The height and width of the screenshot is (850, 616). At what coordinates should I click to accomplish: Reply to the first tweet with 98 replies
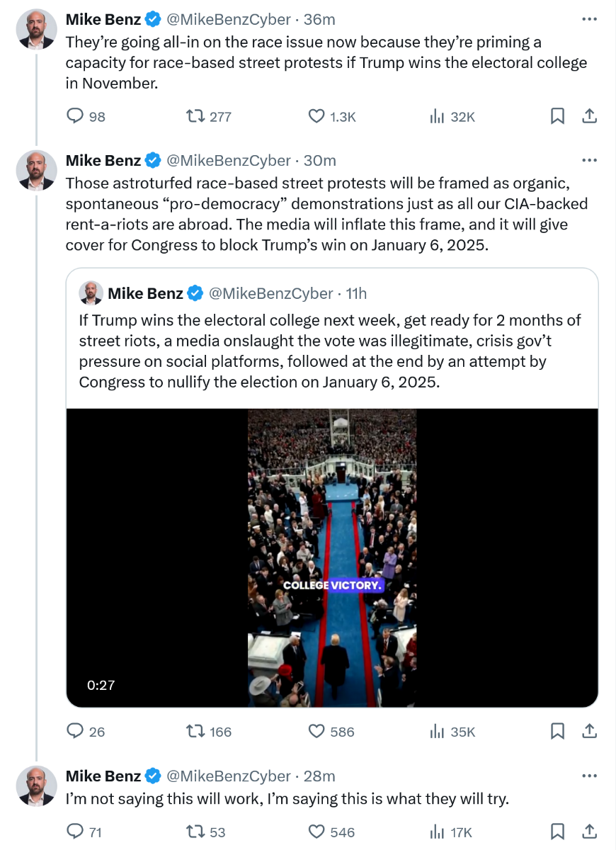click(x=76, y=116)
